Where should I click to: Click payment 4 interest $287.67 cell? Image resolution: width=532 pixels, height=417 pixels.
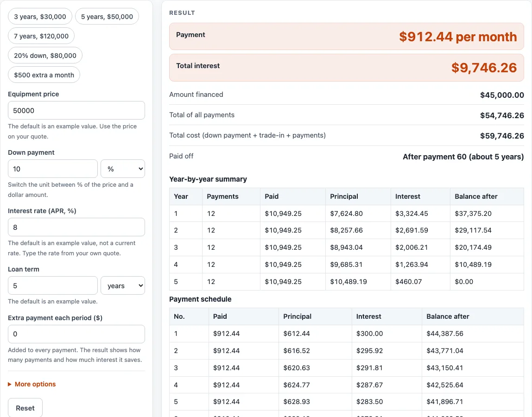387,385
